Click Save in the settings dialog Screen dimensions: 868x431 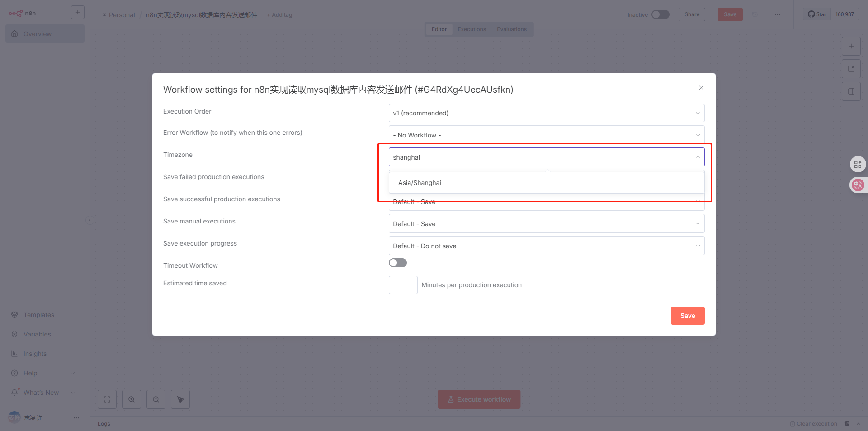click(687, 316)
